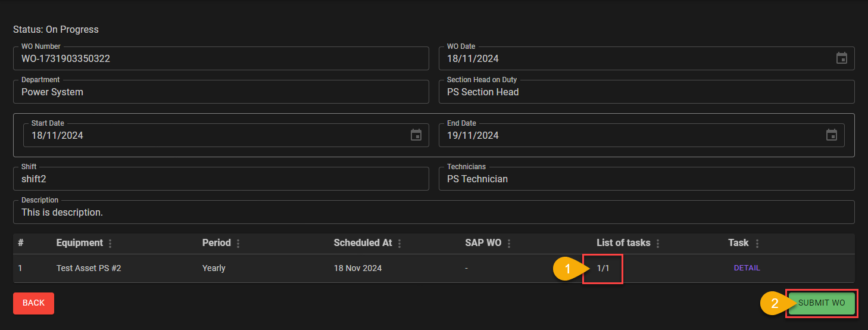
Task: Open the Start Date calendar icon
Action: 416,135
